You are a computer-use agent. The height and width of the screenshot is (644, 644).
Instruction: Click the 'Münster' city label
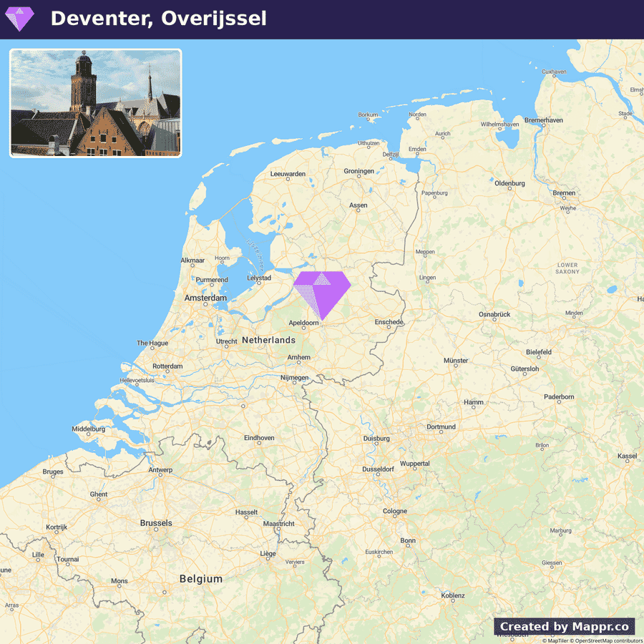pos(456,360)
